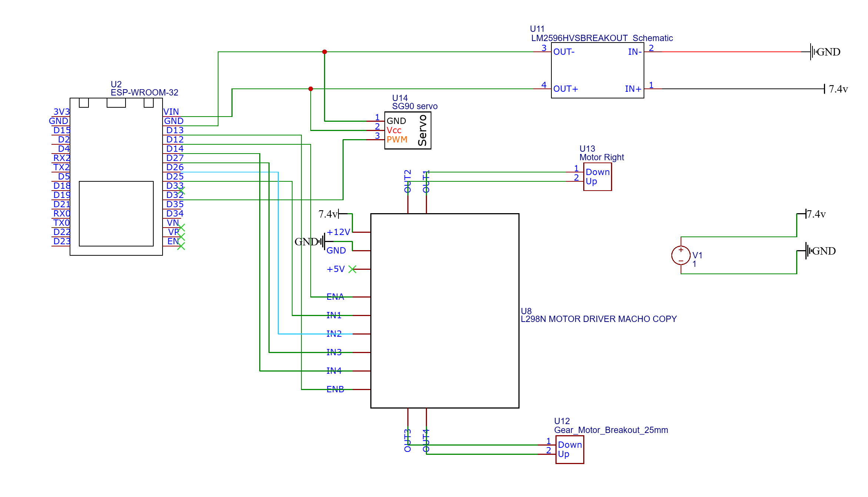Select the Motor Right component label

[601, 157]
